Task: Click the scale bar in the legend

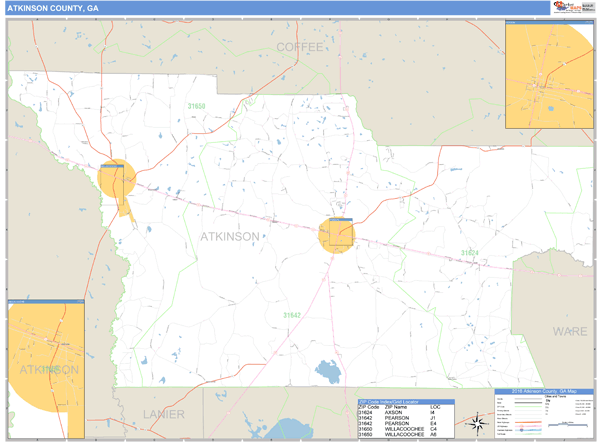Action: 568,424
